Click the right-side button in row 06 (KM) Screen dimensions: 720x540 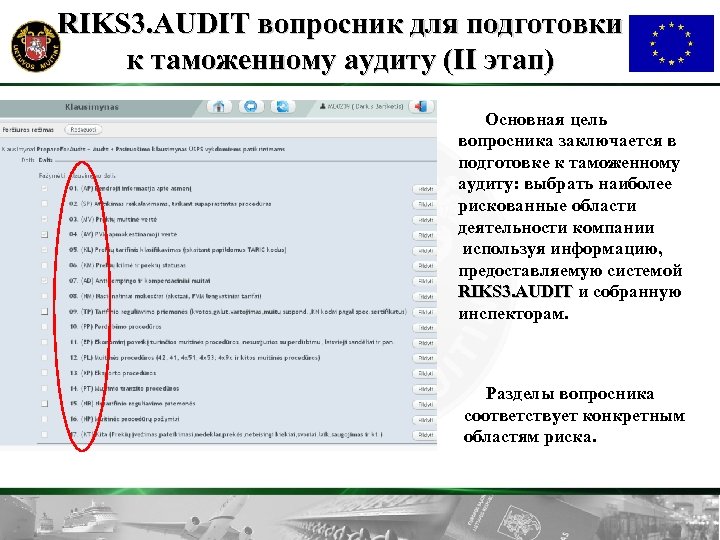point(424,266)
